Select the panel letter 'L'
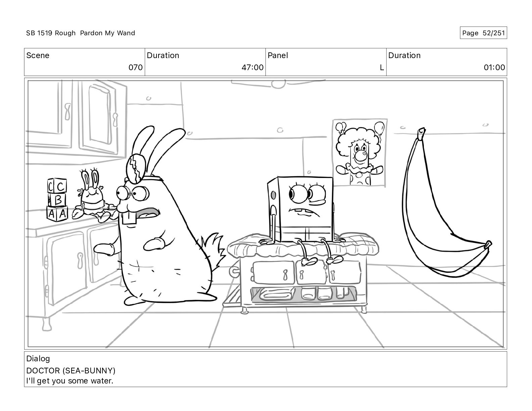The image size is (532, 411). (x=382, y=67)
